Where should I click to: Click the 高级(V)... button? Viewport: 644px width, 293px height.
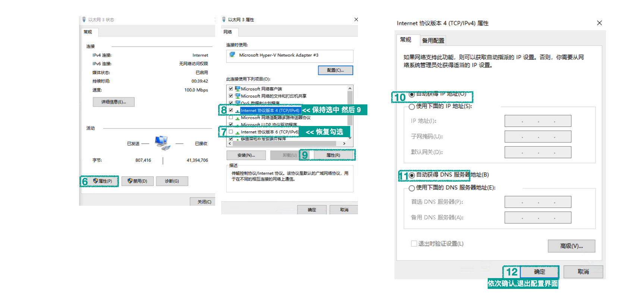pos(571,246)
